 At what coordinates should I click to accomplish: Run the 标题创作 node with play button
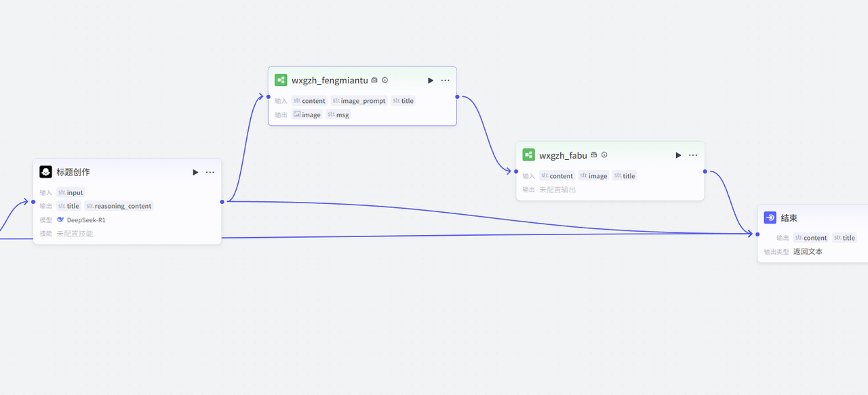tap(195, 172)
